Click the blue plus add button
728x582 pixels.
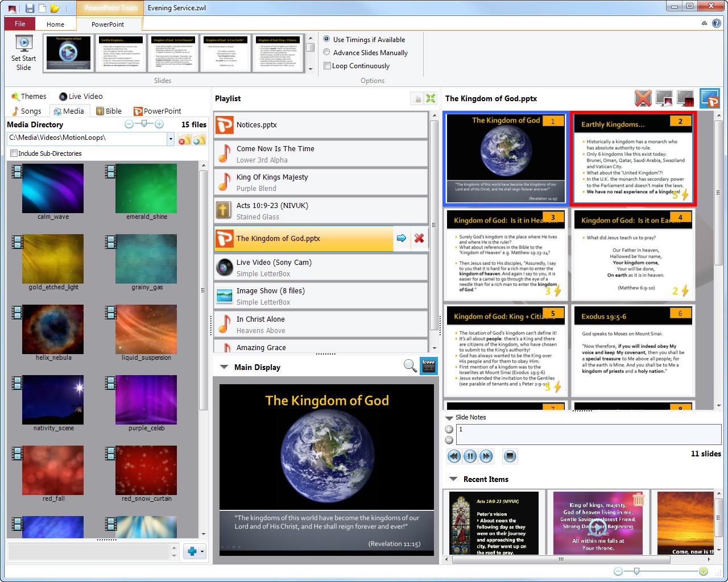(x=192, y=551)
